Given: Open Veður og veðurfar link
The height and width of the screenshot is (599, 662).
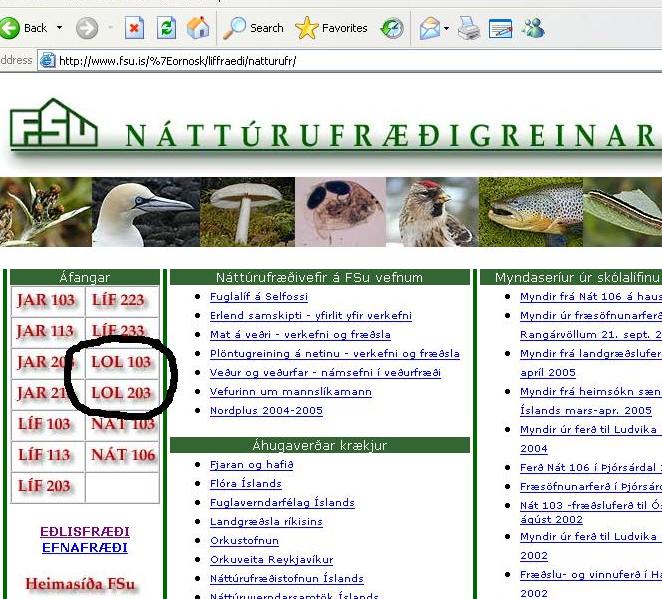Looking at the screenshot, I should click(x=326, y=373).
